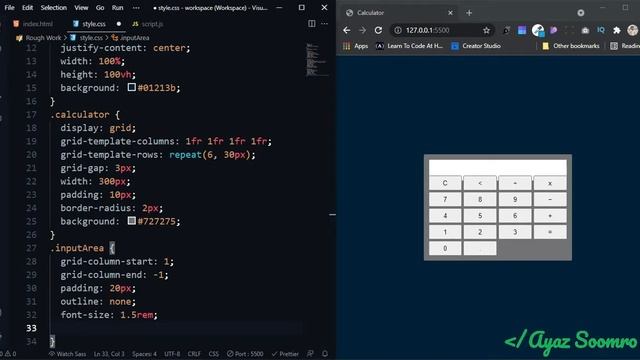The image size is (640, 360).
Task: Click the calculator x multiply button
Action: point(550,183)
